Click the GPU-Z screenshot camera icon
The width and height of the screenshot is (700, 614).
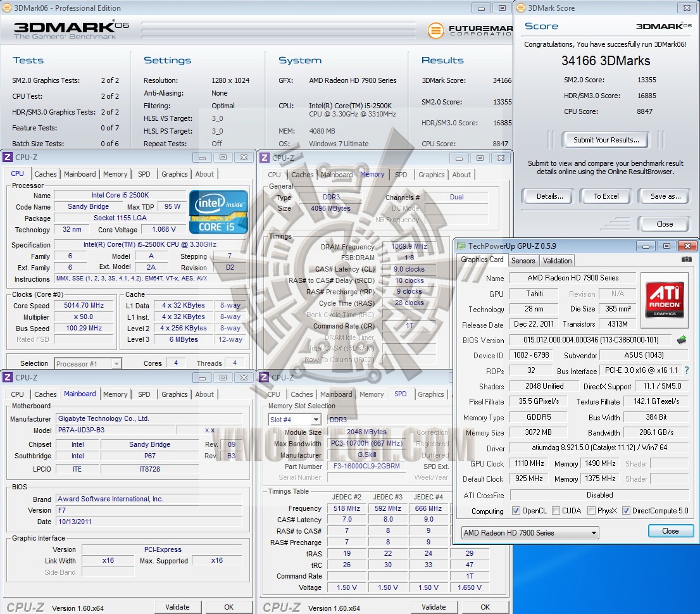[686, 260]
